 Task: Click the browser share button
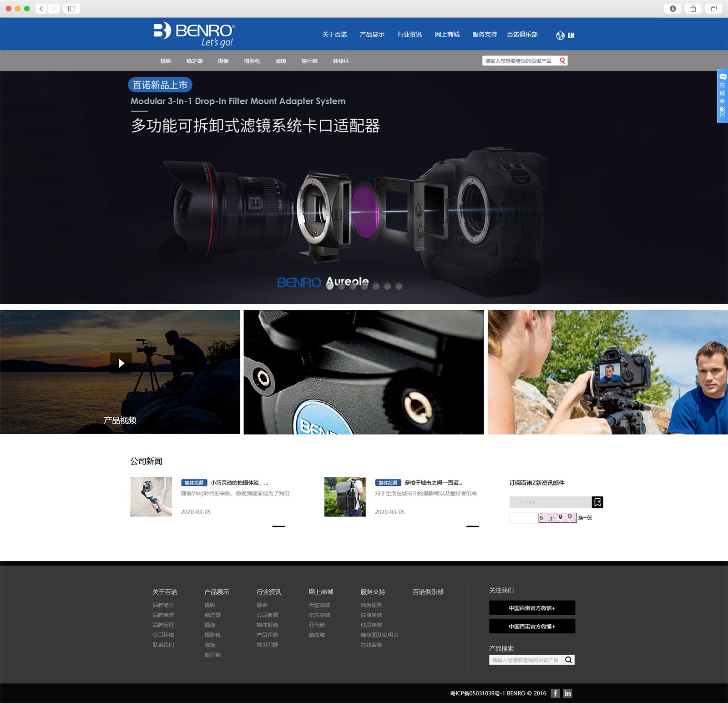pyautogui.click(x=693, y=9)
